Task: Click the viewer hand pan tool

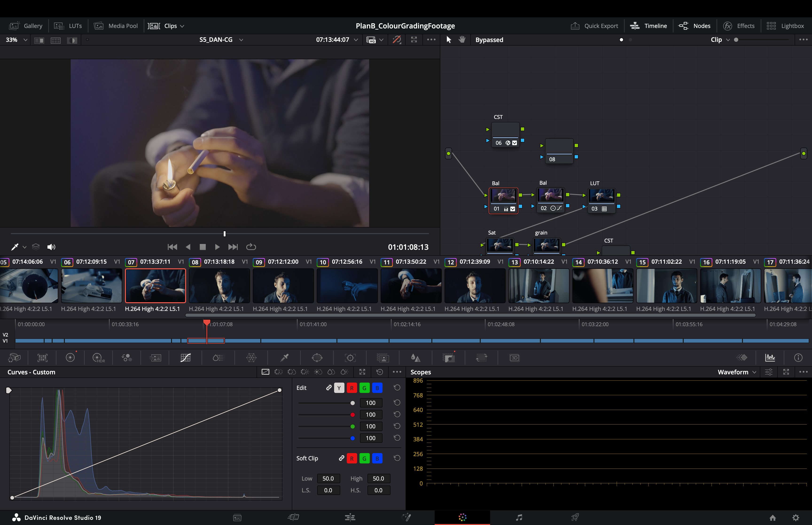Action: pos(462,39)
